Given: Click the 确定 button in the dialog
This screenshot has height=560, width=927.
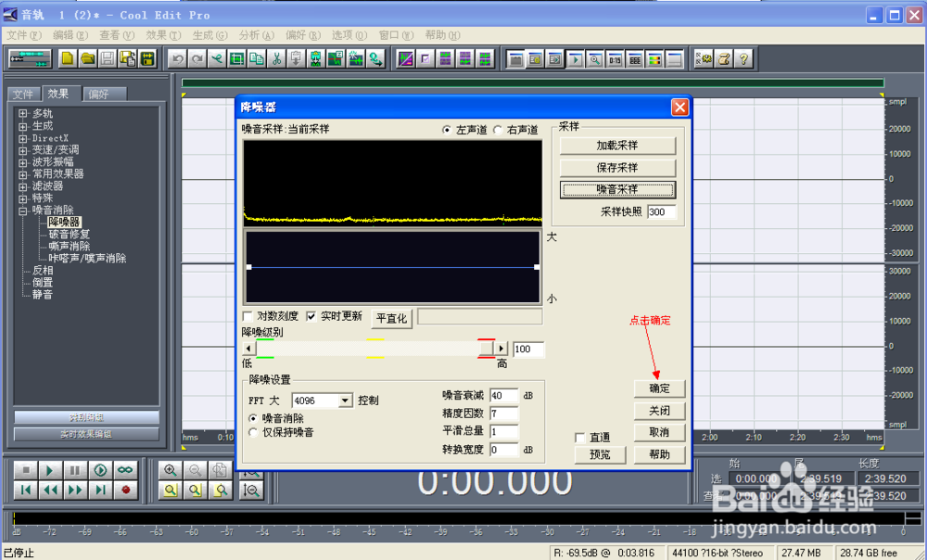Looking at the screenshot, I should pos(659,388).
